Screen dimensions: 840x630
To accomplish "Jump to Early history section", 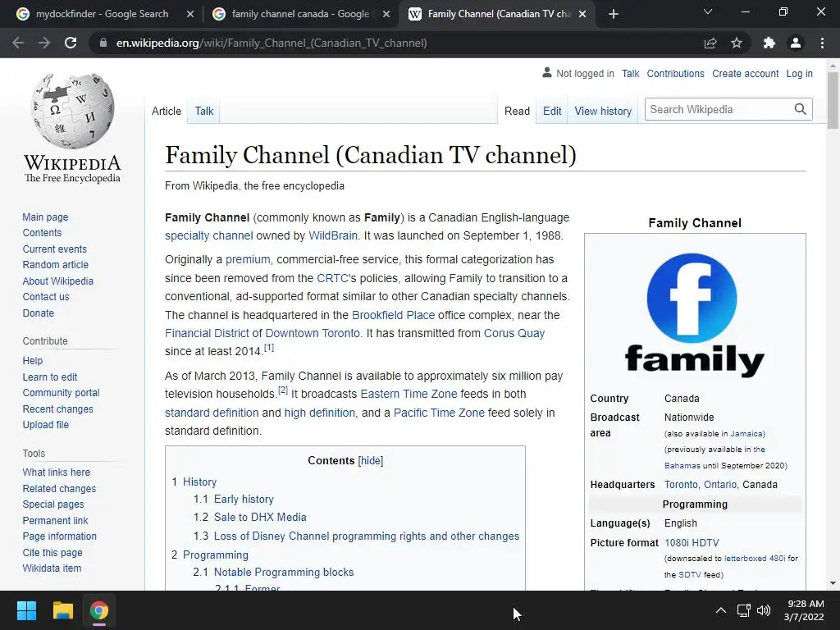I will point(244,500).
